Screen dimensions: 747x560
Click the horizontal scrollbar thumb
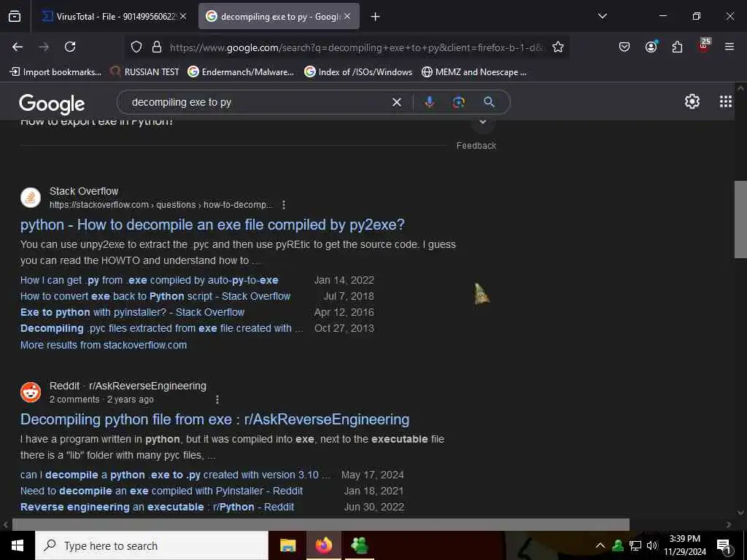321,525
